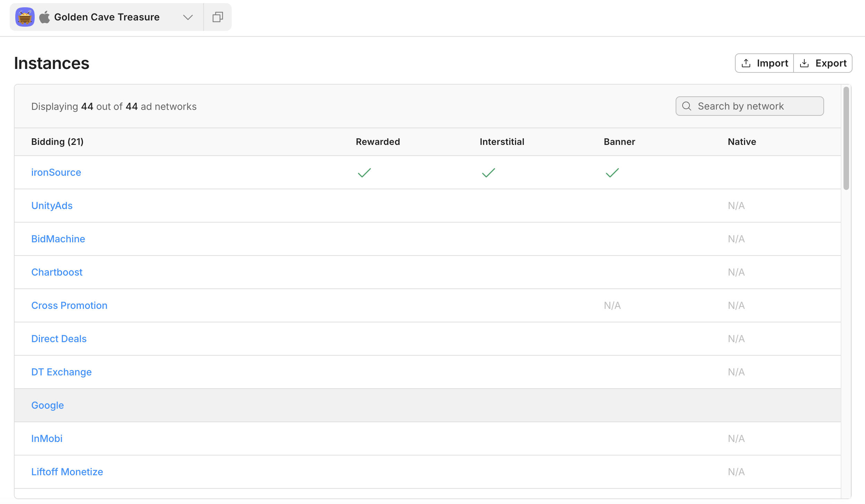Image resolution: width=865 pixels, height=504 pixels.
Task: Expand the app selector chevron
Action: coord(188,17)
